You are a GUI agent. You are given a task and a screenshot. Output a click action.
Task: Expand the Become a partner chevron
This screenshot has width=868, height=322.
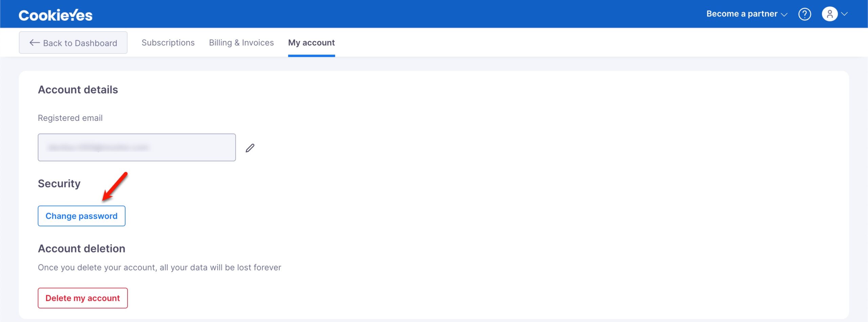(x=784, y=15)
